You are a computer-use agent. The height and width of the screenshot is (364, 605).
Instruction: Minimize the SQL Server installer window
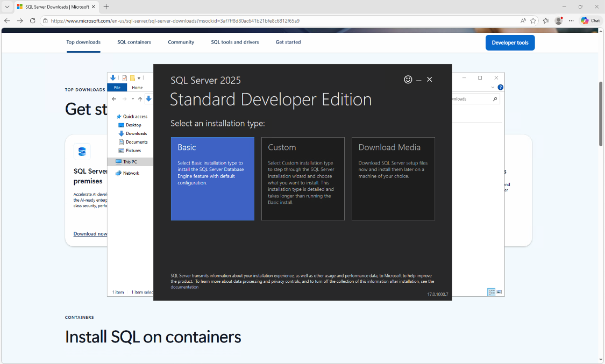418,80
